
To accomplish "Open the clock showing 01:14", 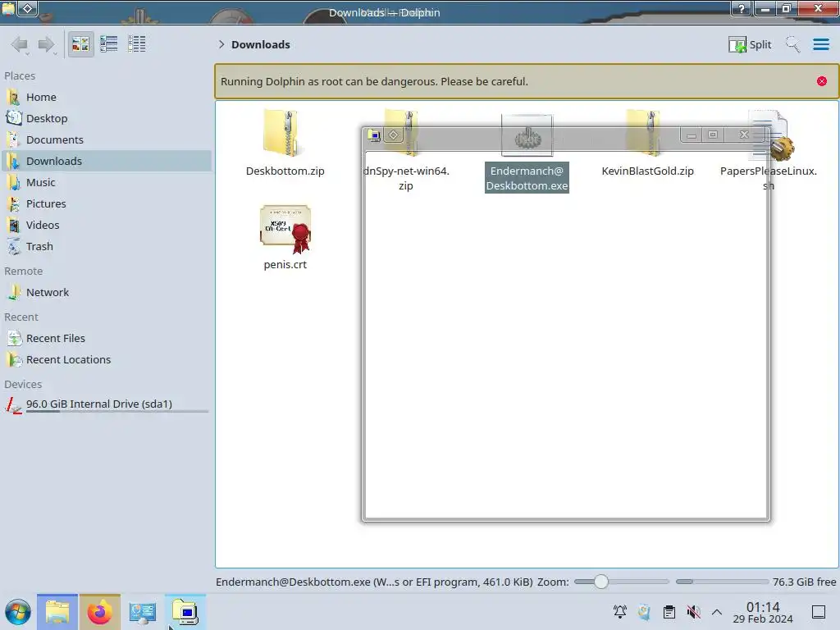I will point(763,612).
